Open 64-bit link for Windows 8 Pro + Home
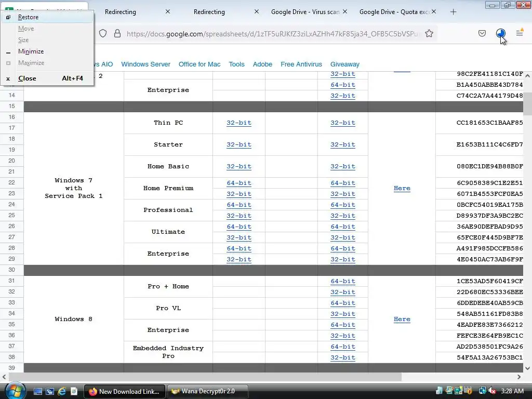 [x=343, y=281]
